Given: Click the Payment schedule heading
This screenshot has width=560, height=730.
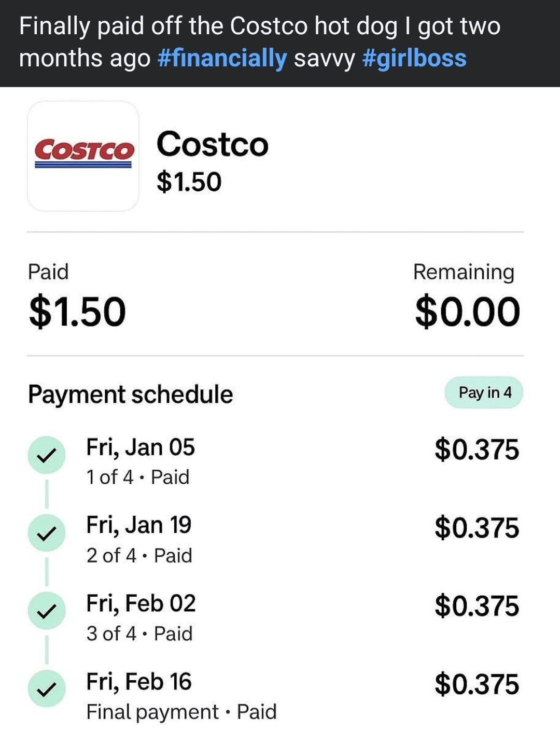Looking at the screenshot, I should pos(130,395).
